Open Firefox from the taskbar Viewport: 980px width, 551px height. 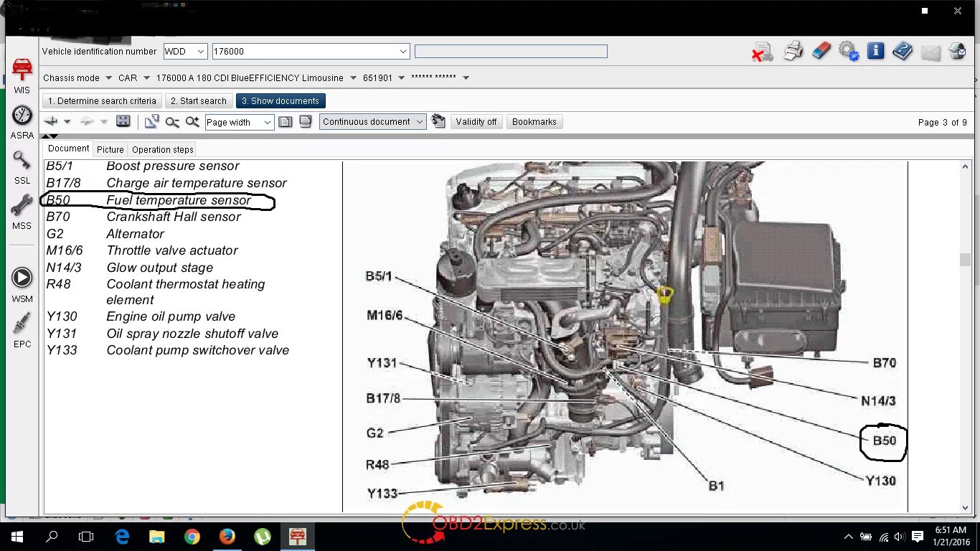coord(227,537)
